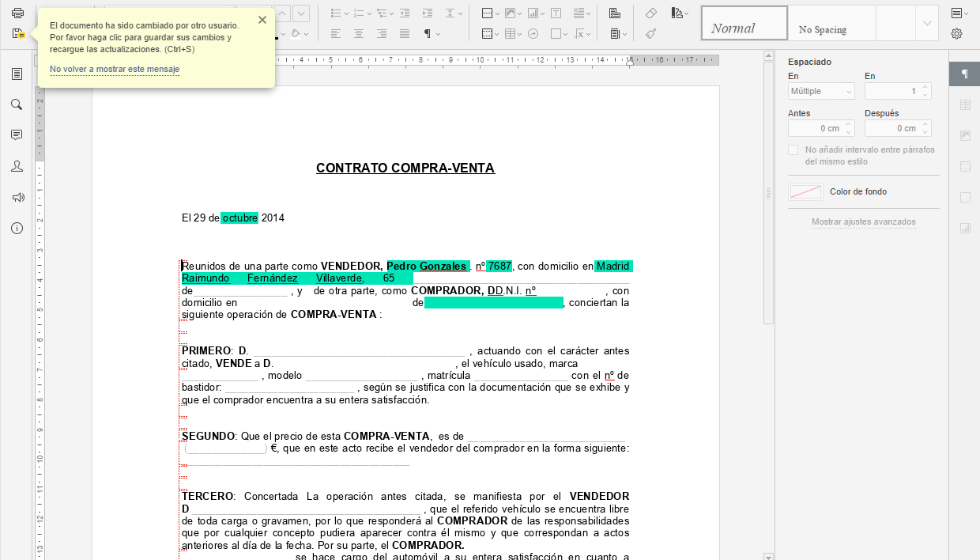Click 'Mostrar ajustes avanzados' link

click(864, 222)
